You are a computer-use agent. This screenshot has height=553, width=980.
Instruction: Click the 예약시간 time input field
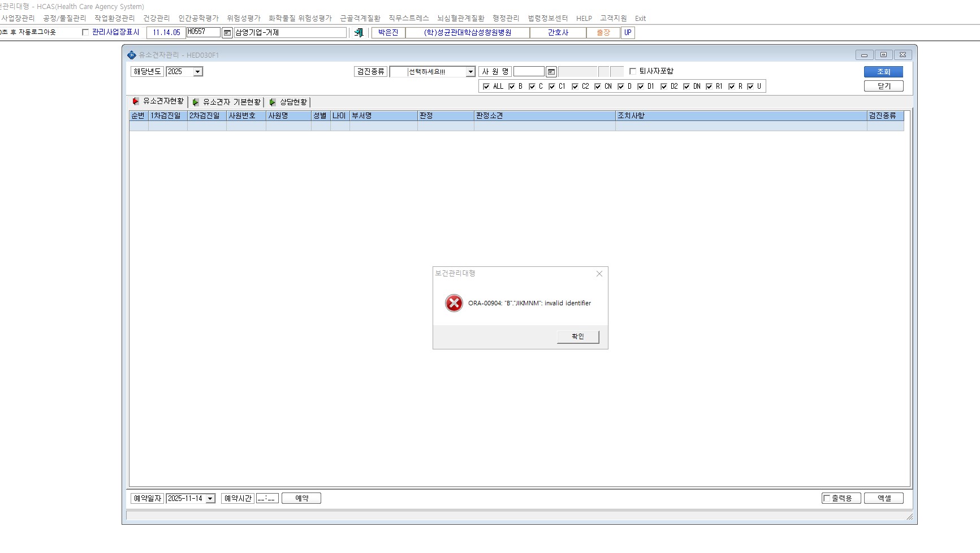tap(267, 499)
